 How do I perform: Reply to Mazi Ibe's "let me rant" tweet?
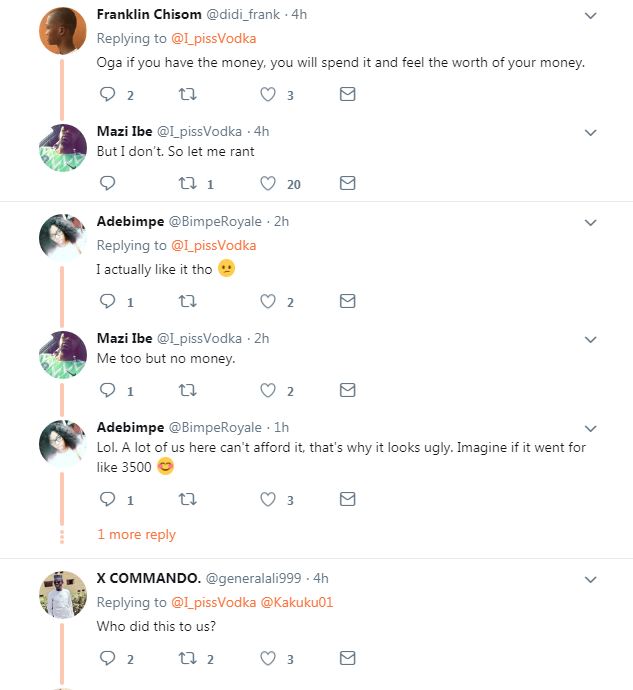pos(108,184)
